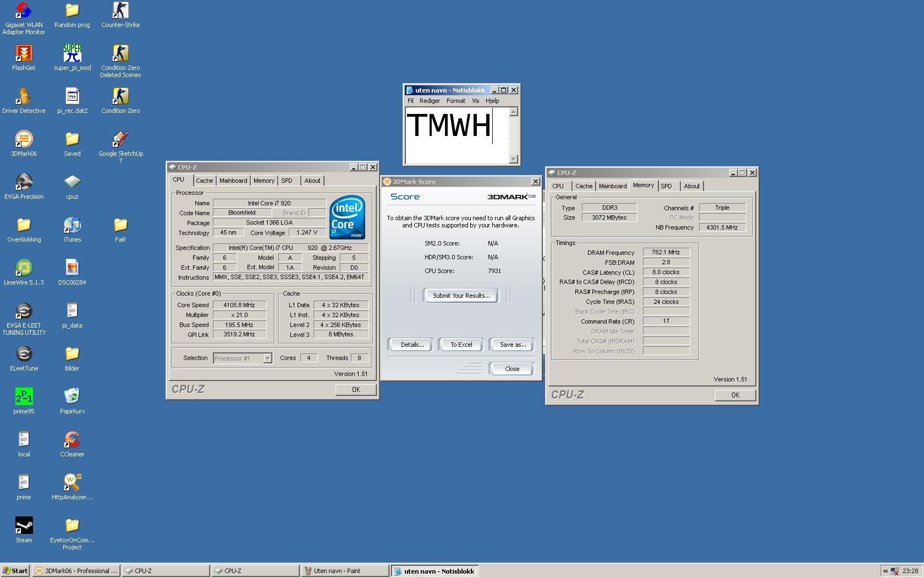Click inside Notisblokk text area with TMWH
This screenshot has height=578, width=924.
coord(458,135)
